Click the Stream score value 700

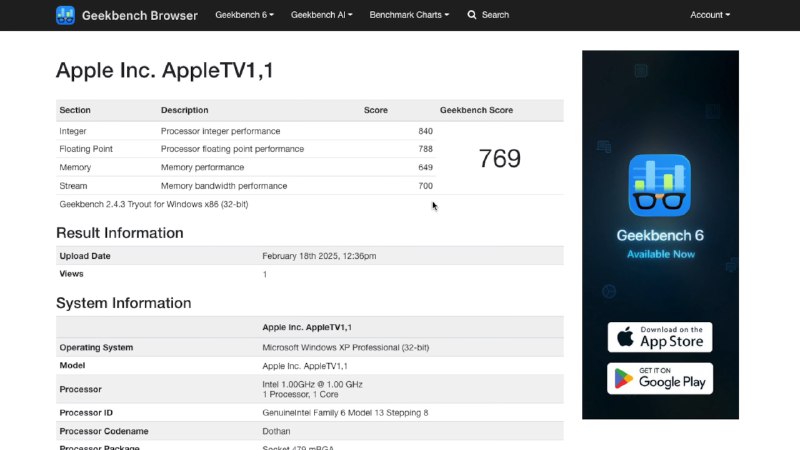click(426, 186)
